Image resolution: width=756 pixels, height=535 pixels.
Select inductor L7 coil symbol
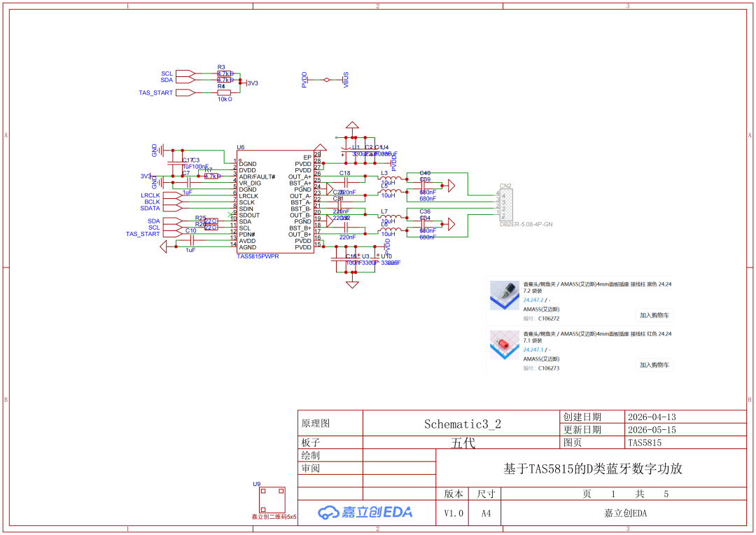click(390, 217)
